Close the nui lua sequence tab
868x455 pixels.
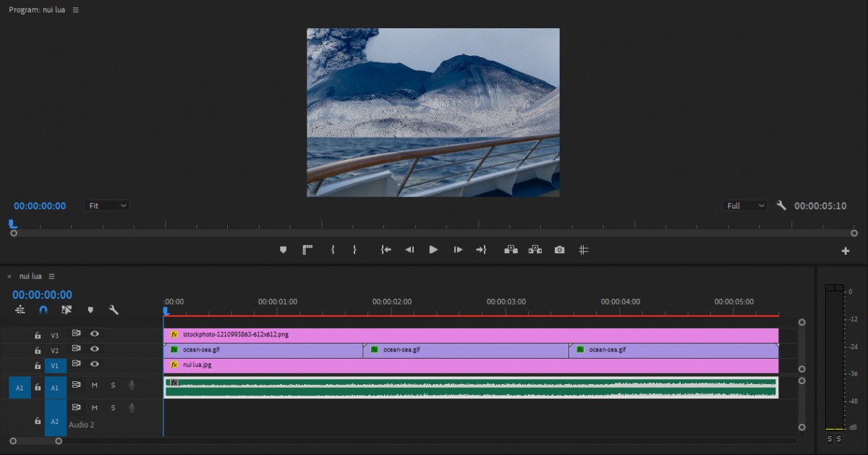tap(9, 276)
